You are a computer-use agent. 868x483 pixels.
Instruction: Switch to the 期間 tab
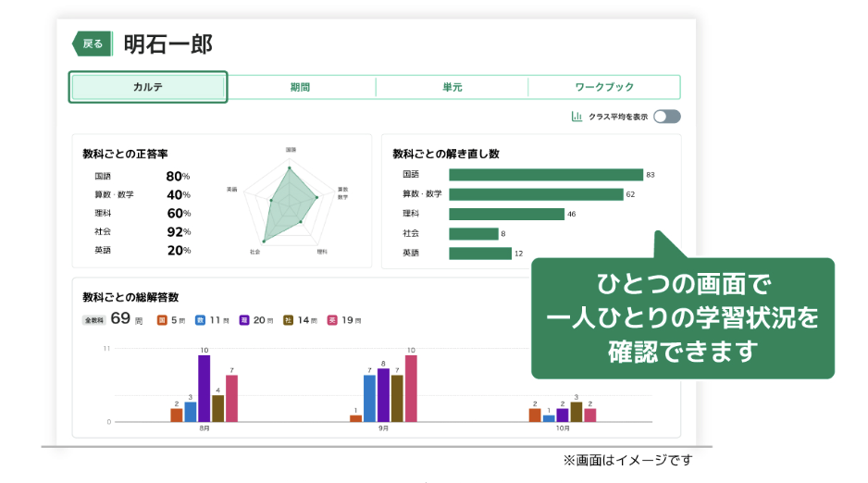click(x=300, y=87)
